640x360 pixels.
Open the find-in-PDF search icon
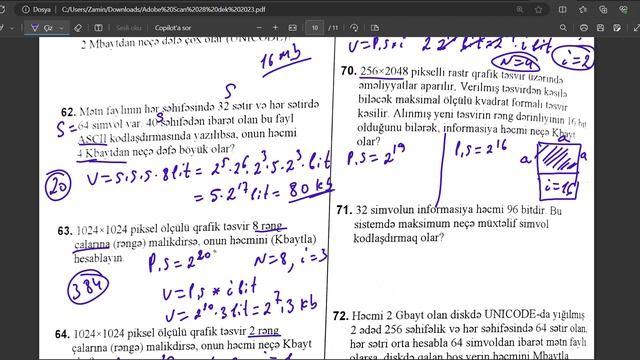(x=563, y=28)
